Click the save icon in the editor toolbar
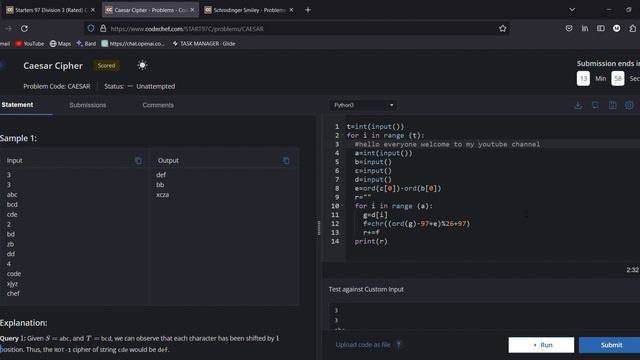The height and width of the screenshot is (360, 640). 613,105
